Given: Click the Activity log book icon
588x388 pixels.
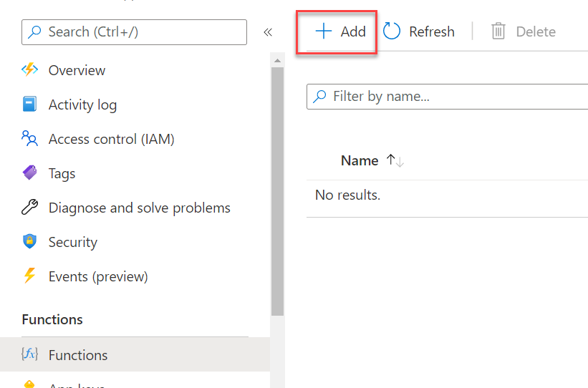Looking at the screenshot, I should pos(29,105).
